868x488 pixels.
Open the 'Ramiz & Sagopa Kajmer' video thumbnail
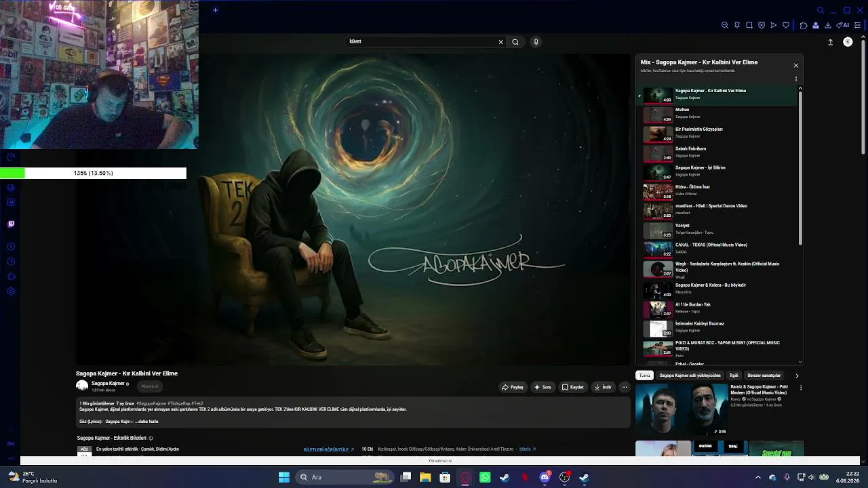click(x=682, y=409)
